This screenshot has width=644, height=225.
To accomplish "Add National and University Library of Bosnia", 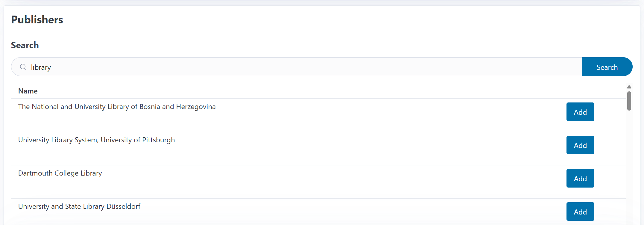I will pos(580,112).
